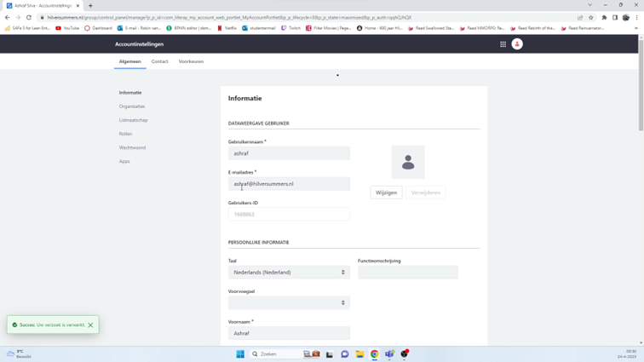644x362 pixels.
Task: Switch to the Voorkeuren tab
Action: tap(191, 61)
